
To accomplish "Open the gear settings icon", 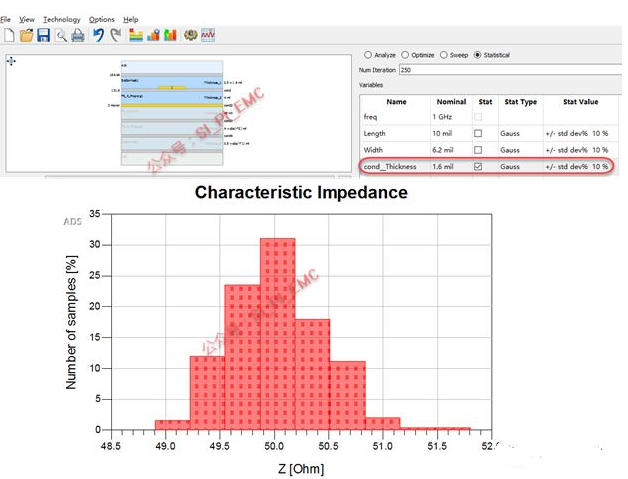I will (191, 35).
